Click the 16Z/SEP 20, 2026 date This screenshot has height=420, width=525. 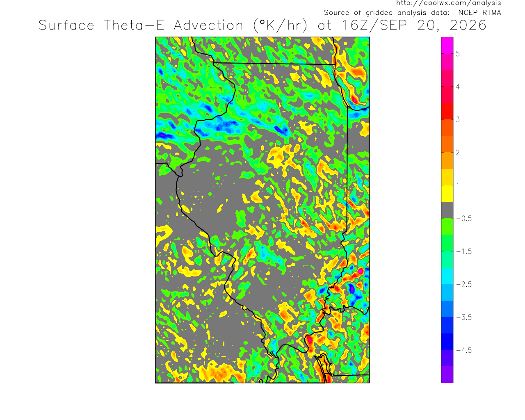[414, 25]
